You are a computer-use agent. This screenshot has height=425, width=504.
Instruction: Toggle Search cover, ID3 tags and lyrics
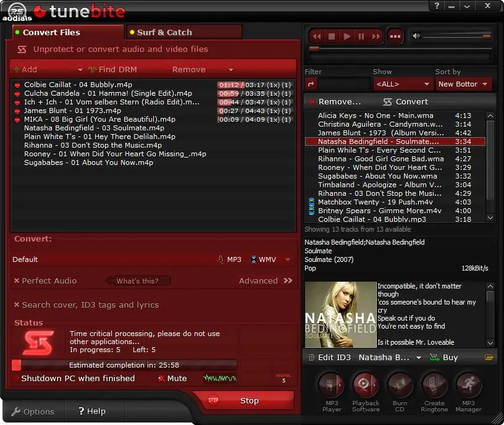point(86,305)
